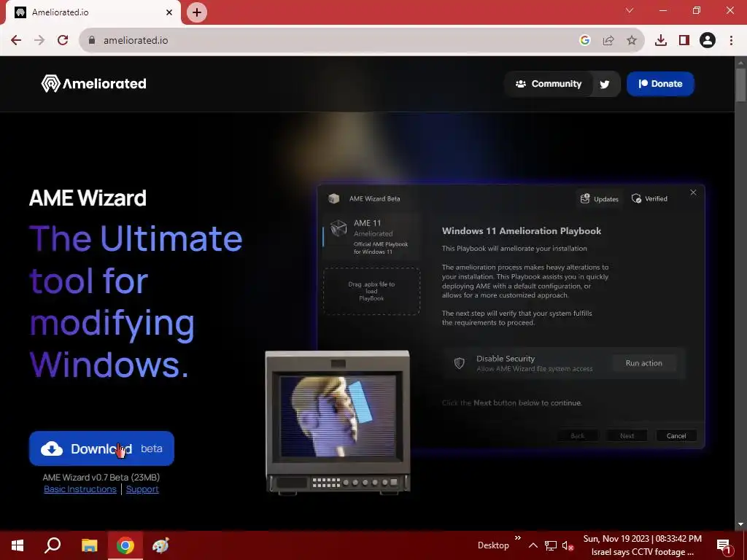Click the Google icon in address bar

(584, 41)
